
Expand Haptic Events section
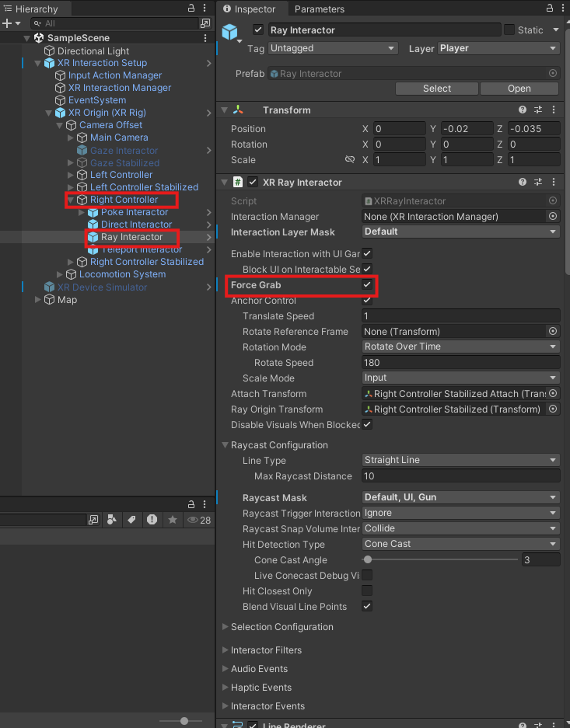(x=226, y=687)
